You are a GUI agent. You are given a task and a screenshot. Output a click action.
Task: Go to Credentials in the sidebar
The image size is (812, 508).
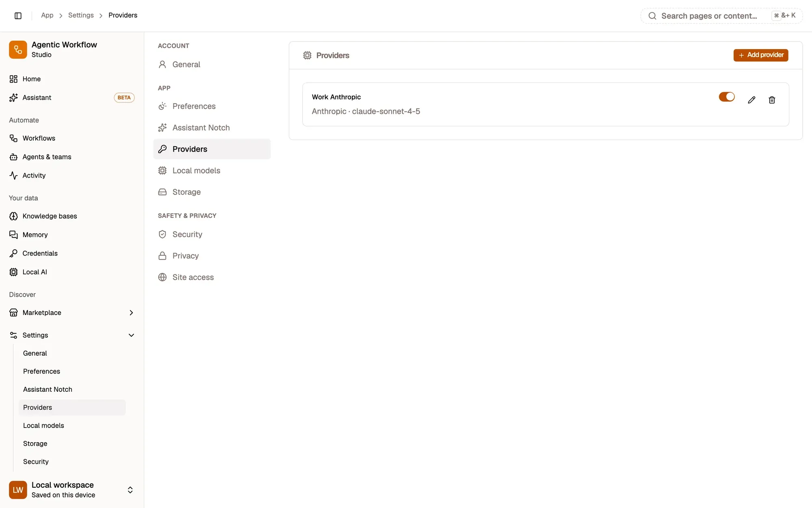click(72, 253)
